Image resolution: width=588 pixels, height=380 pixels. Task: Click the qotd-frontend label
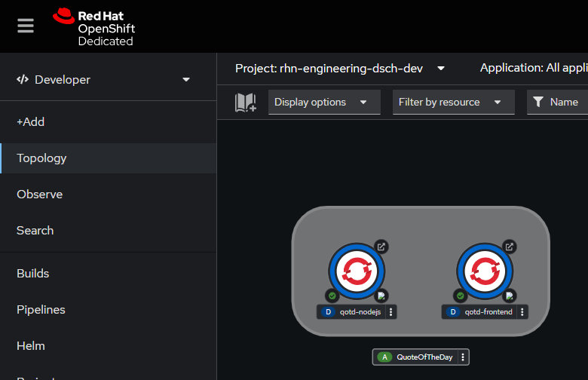click(488, 312)
